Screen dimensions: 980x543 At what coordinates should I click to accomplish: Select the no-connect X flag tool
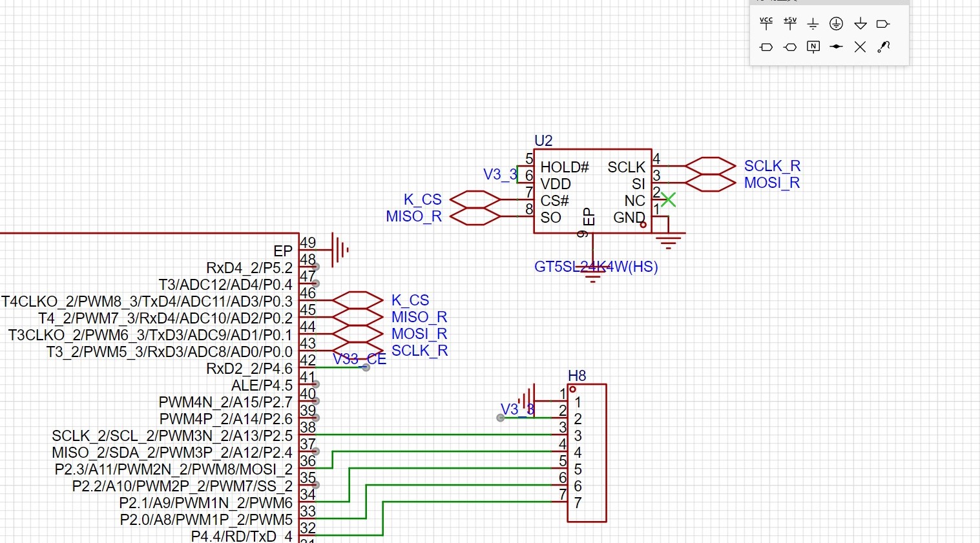(860, 46)
